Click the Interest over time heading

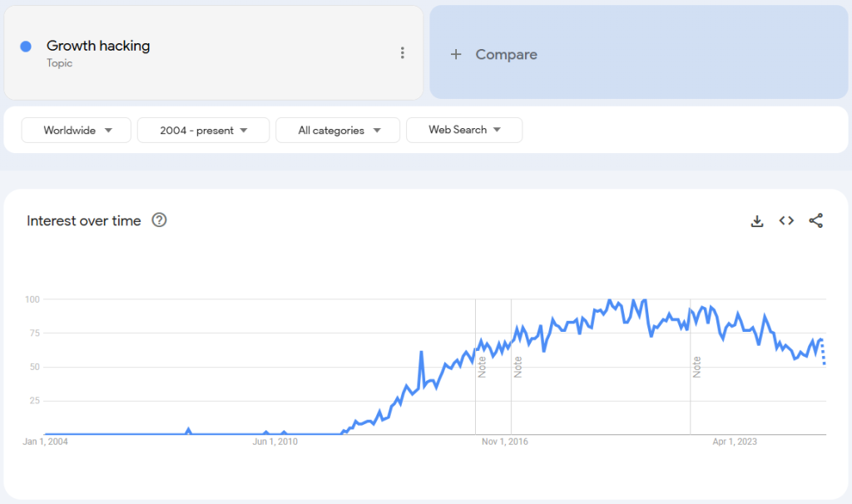pos(84,220)
